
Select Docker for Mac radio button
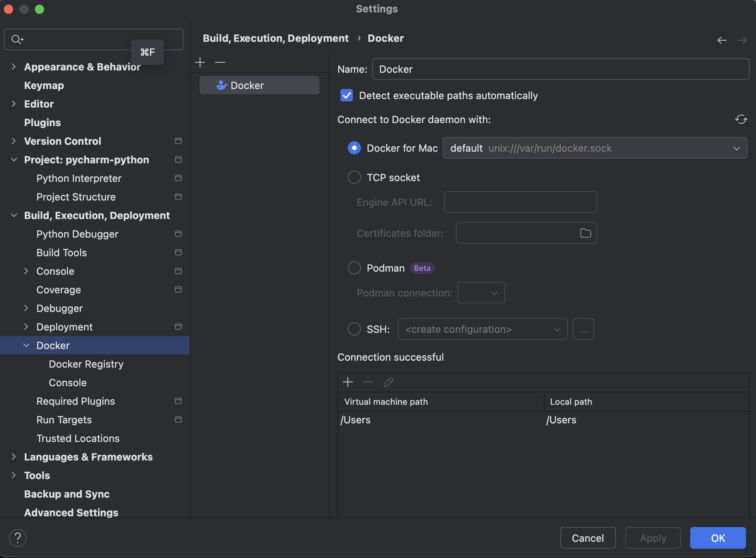click(354, 148)
